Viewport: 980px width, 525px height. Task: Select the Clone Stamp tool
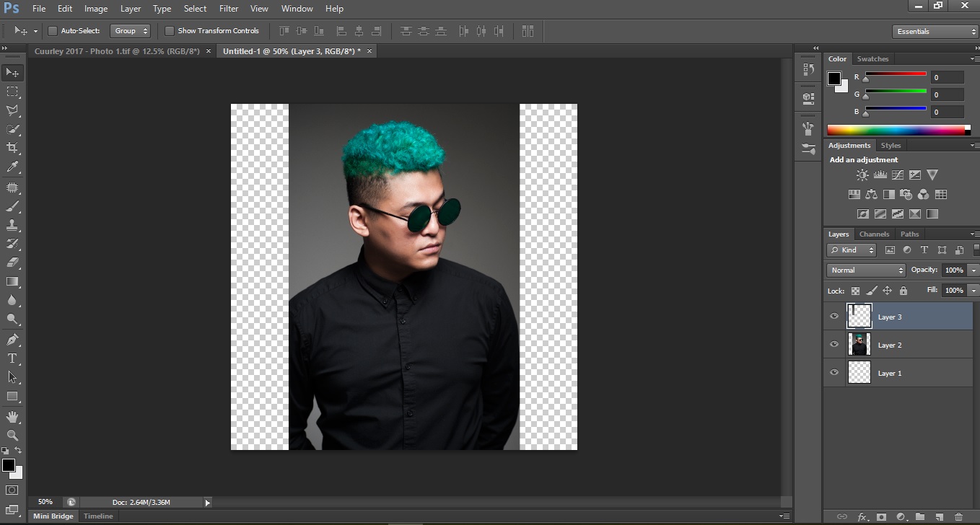[x=12, y=225]
